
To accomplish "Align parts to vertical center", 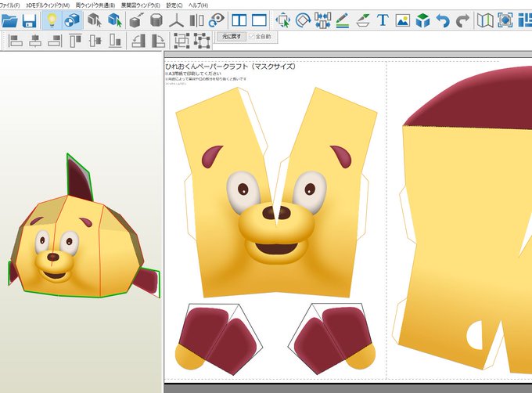I will [x=95, y=41].
